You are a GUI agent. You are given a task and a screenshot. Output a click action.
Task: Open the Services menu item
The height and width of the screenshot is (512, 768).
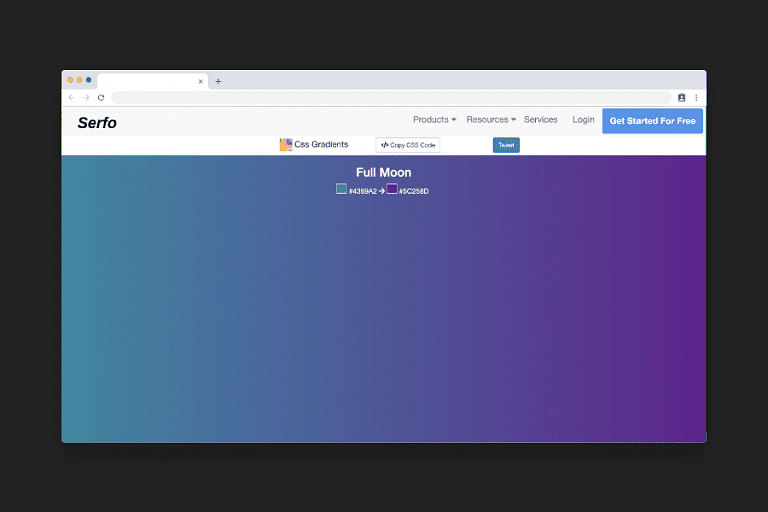541,120
